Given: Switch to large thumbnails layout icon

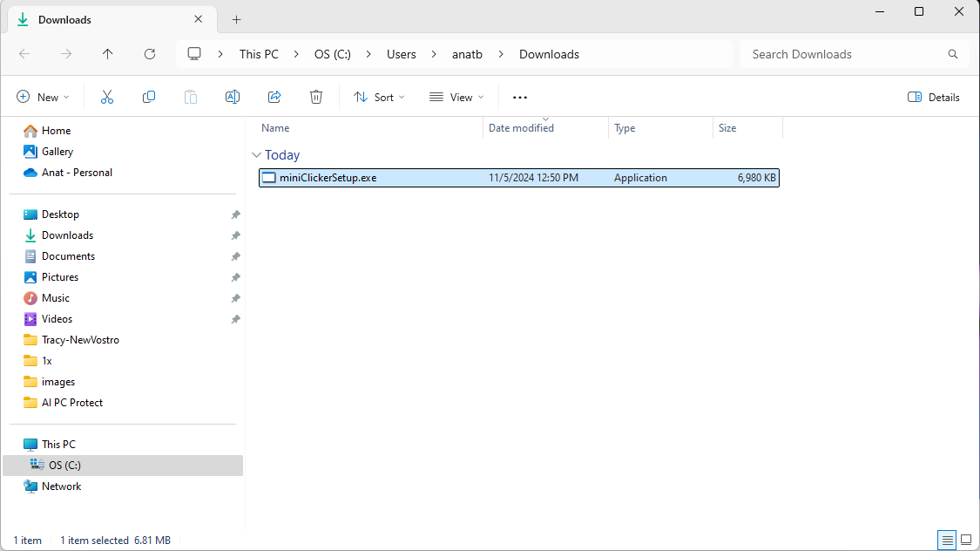Looking at the screenshot, I should tap(966, 539).
